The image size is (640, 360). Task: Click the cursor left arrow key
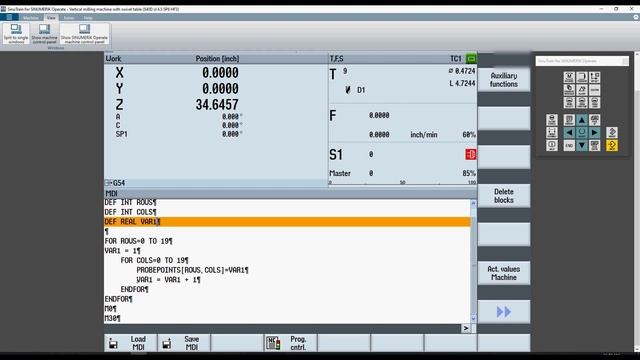coord(569,133)
